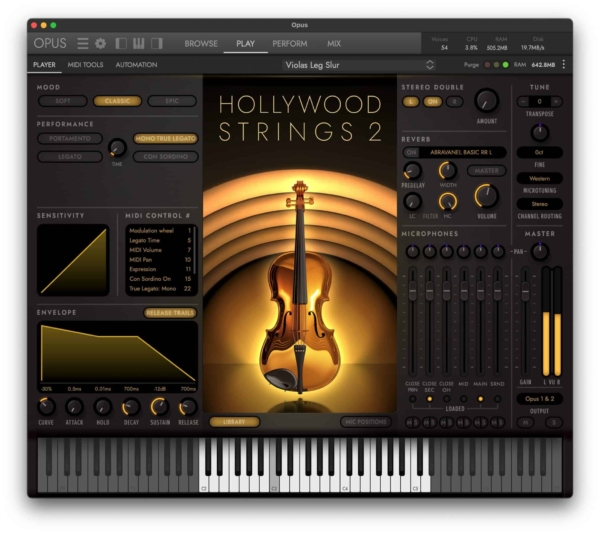Open the Stereo channel routing dropdown
Viewport: 600px width, 534px height.
click(x=540, y=204)
